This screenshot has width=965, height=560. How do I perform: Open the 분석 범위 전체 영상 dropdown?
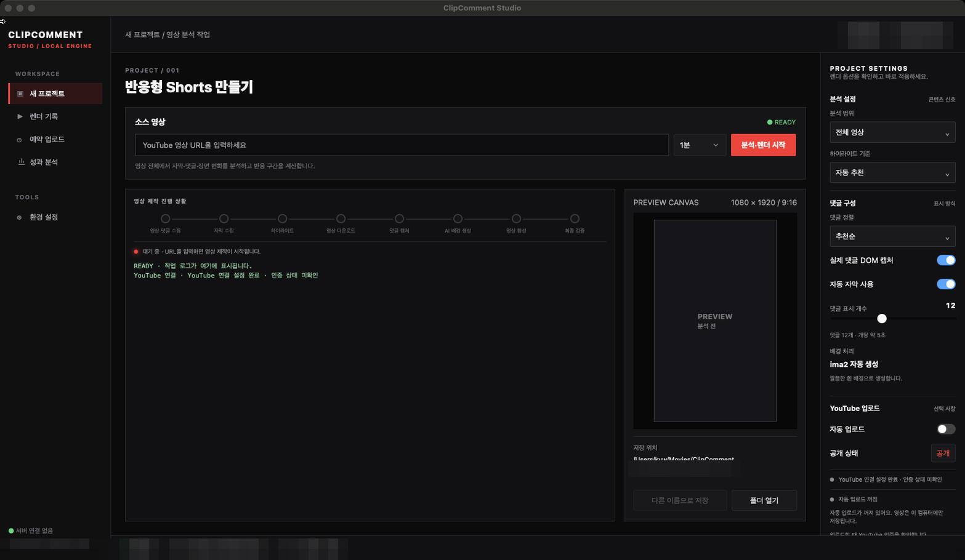892,132
